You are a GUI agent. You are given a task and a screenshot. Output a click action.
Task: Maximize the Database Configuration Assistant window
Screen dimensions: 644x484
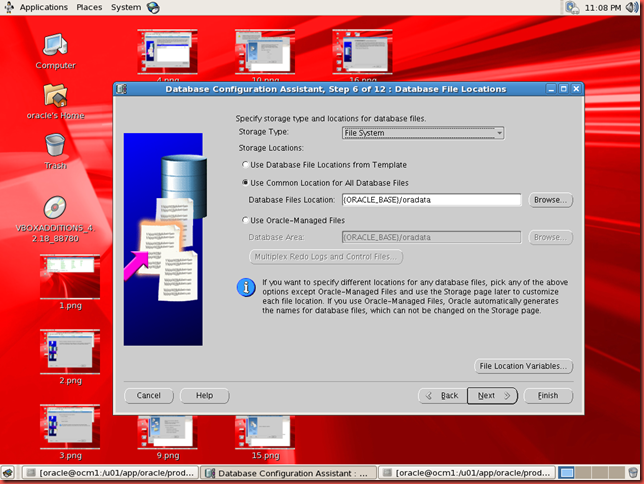click(564, 89)
